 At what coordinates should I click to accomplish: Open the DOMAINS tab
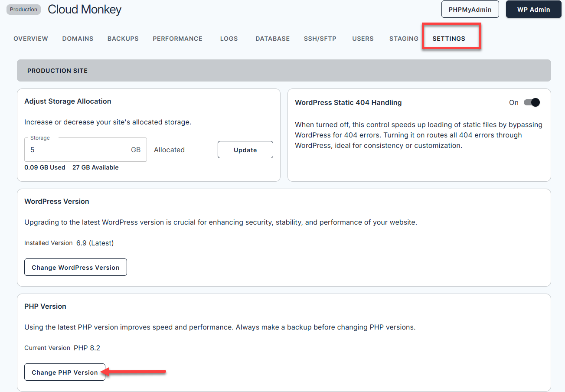pos(78,38)
